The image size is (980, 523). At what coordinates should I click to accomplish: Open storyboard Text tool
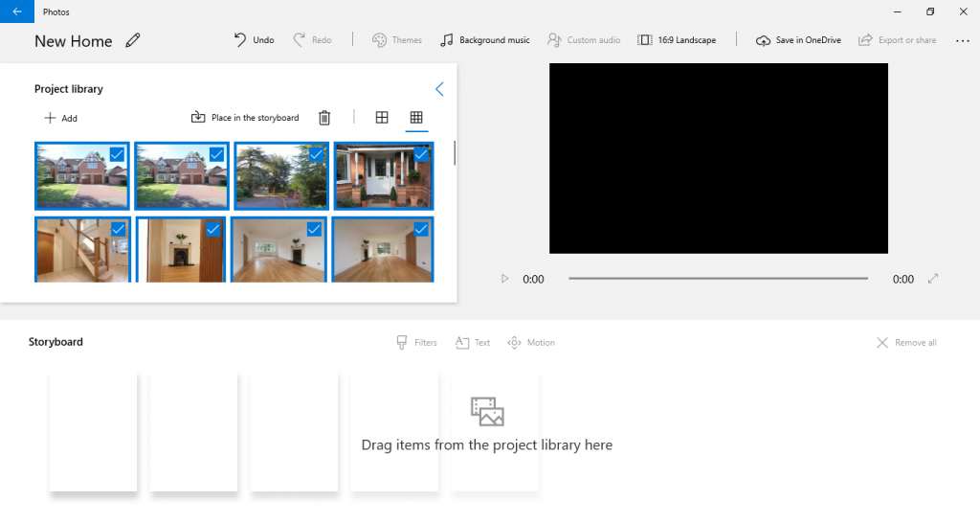[473, 342]
